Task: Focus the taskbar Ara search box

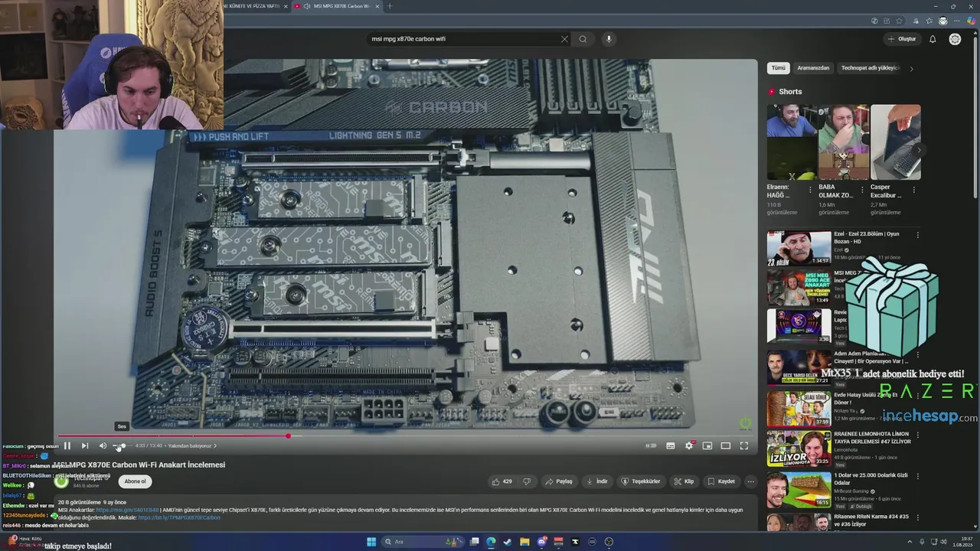Action: (x=422, y=542)
